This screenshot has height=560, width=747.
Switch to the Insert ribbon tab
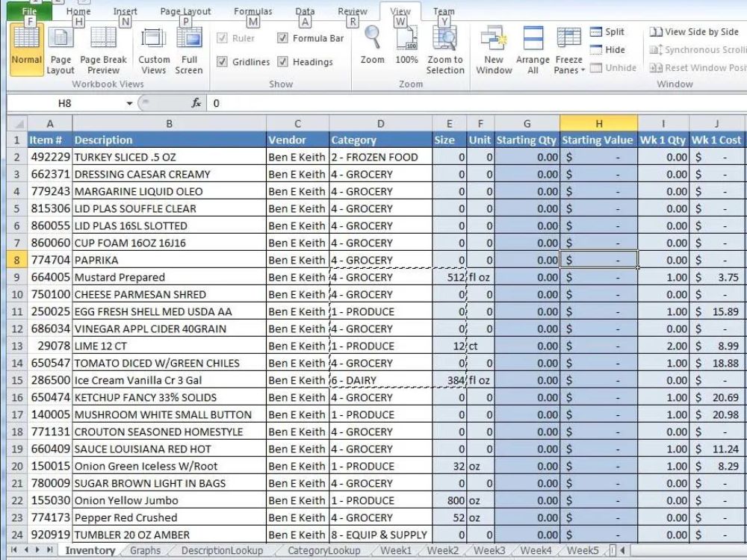point(125,11)
